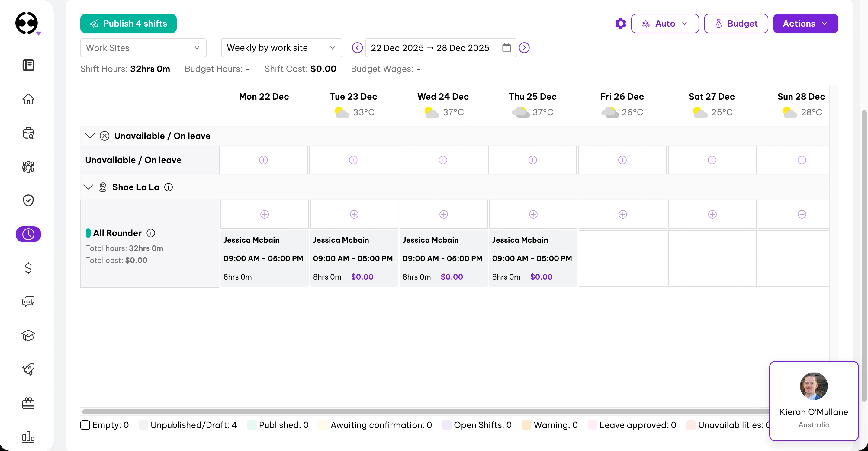Toggle the Published legend checkbox
The image size is (868, 451).
[252, 425]
